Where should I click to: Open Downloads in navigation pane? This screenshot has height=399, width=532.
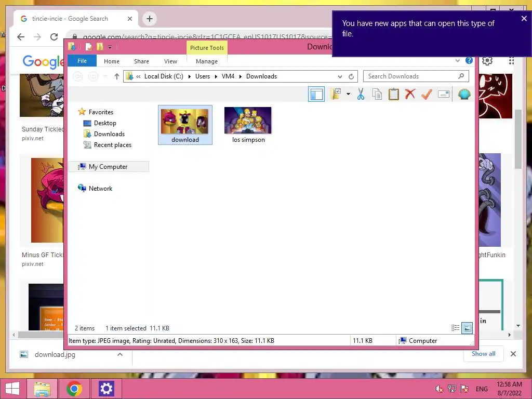pyautogui.click(x=109, y=134)
